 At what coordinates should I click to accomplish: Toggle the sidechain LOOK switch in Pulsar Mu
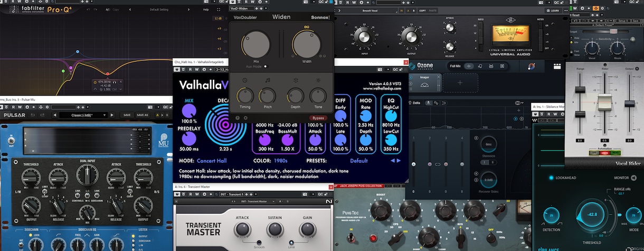[31, 235]
